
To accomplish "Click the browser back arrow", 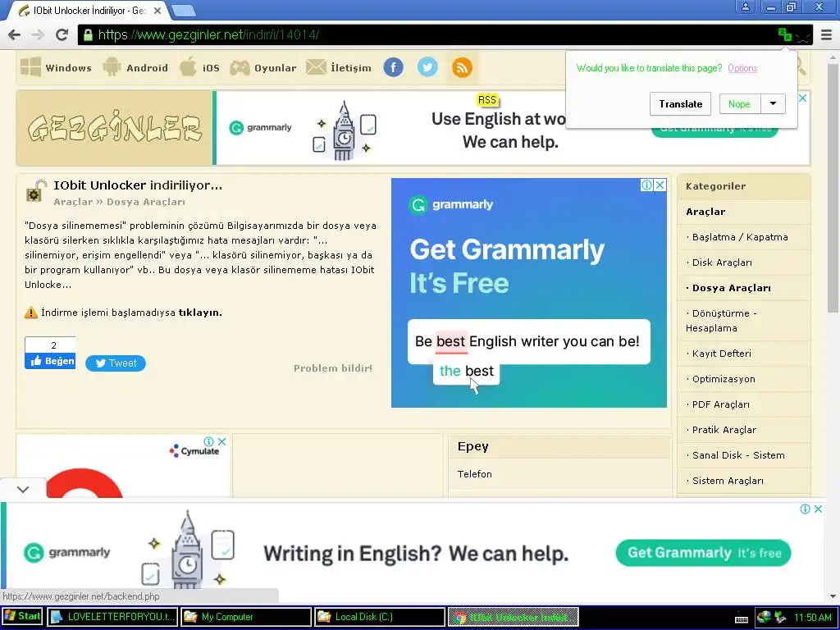I will 15,34.
